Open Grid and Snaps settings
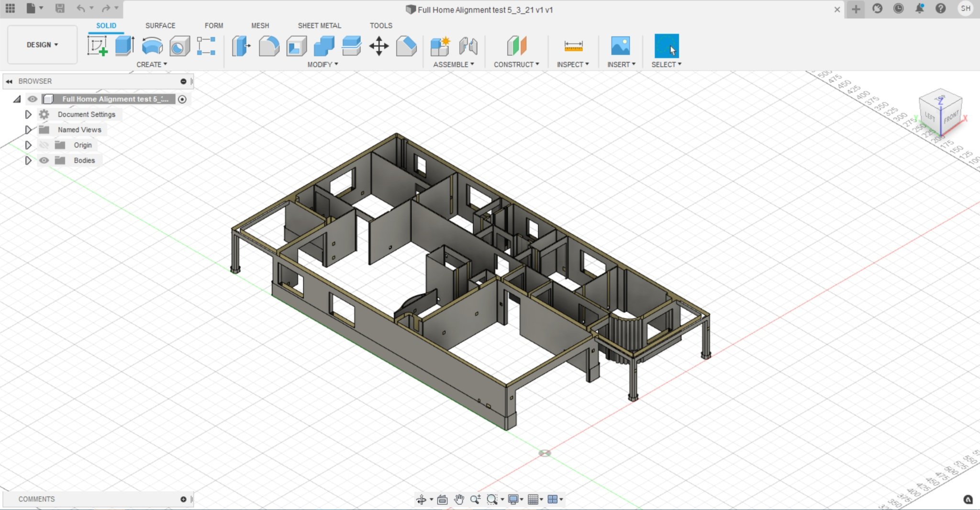980x510 pixels. [533, 499]
